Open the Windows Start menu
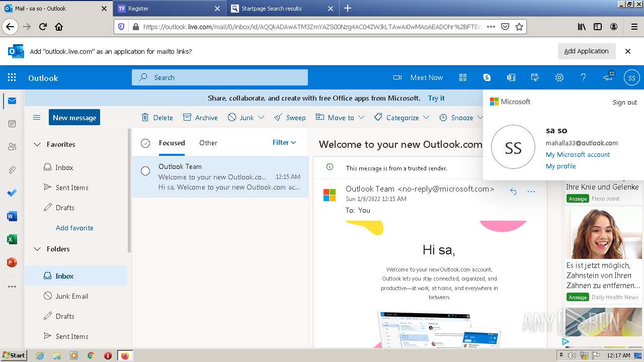This screenshot has width=644, height=362. [14, 355]
